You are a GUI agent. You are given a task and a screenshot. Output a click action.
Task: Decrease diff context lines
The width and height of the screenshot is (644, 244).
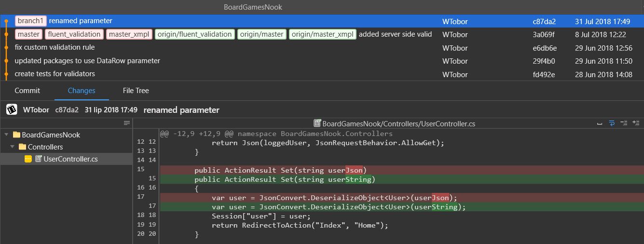[x=624, y=123]
